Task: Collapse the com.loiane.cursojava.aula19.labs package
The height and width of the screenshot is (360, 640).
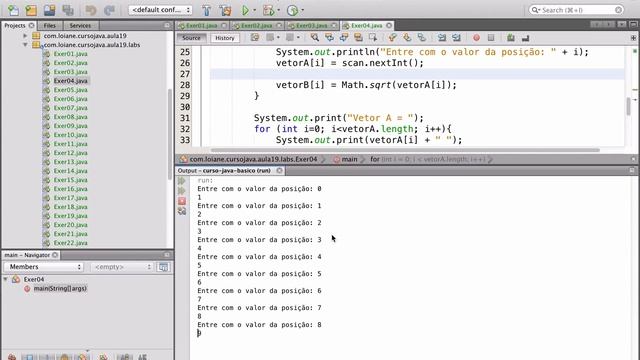Action: [x=25, y=45]
